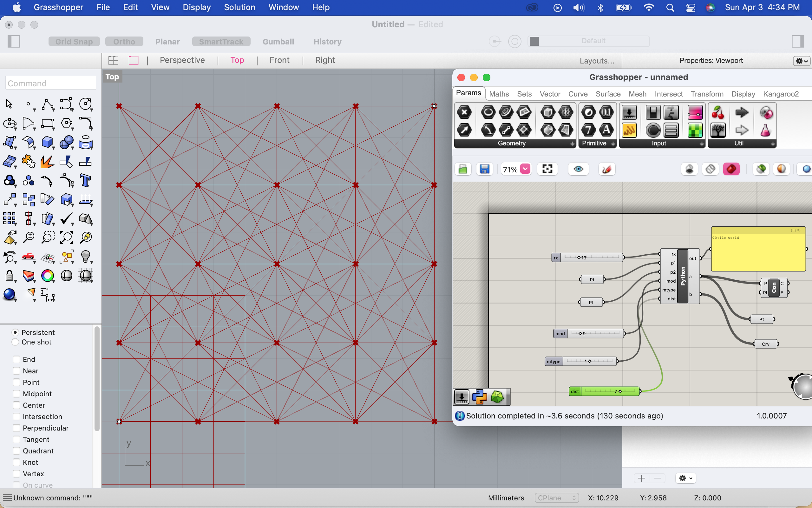Select the Rectangular Array tool icon
The height and width of the screenshot is (508, 812).
pos(10,219)
